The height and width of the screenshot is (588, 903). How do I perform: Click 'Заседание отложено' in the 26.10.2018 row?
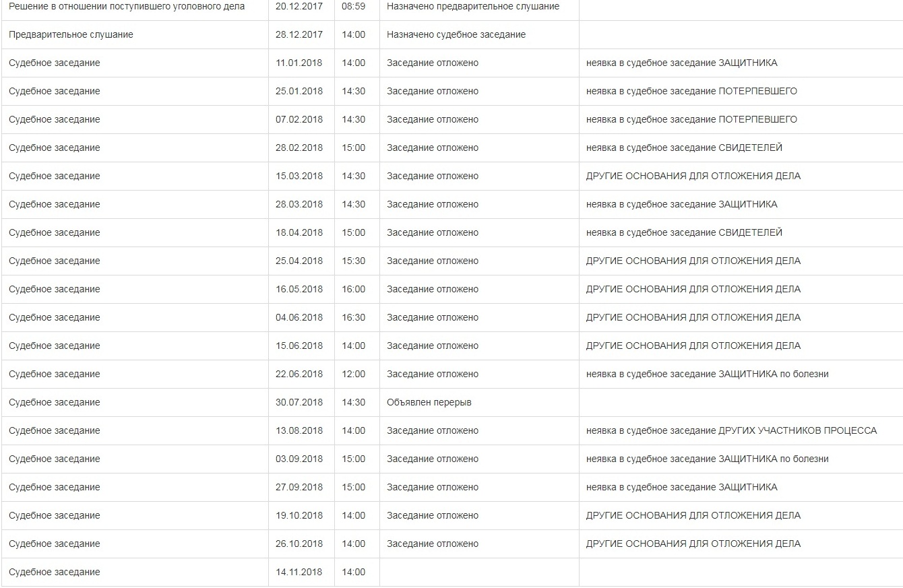(x=433, y=544)
